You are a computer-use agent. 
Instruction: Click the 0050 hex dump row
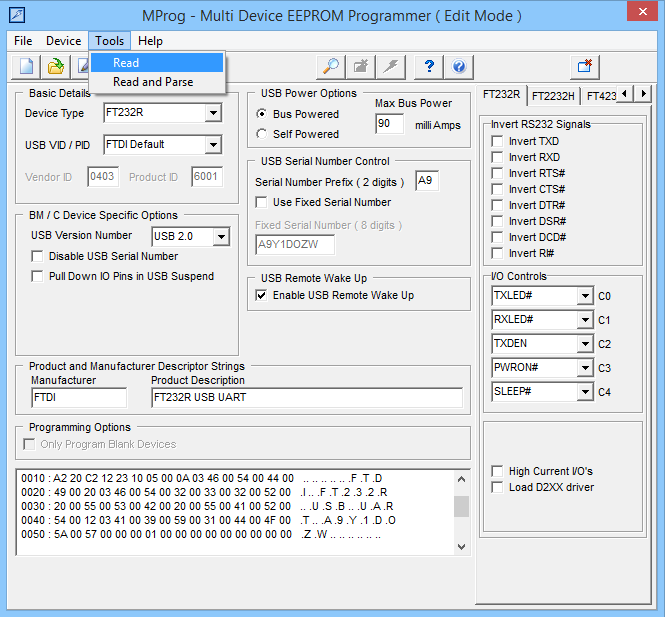click(202, 534)
